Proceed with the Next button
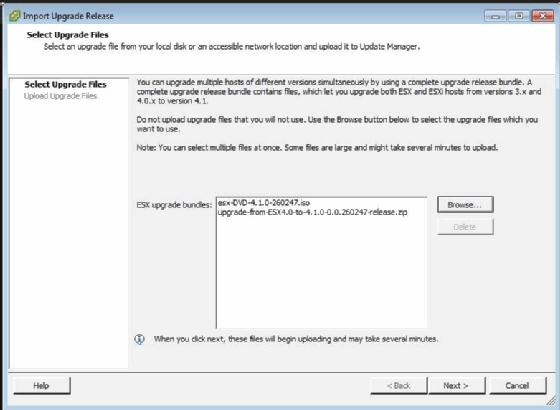The width and height of the screenshot is (560, 410). point(457,386)
